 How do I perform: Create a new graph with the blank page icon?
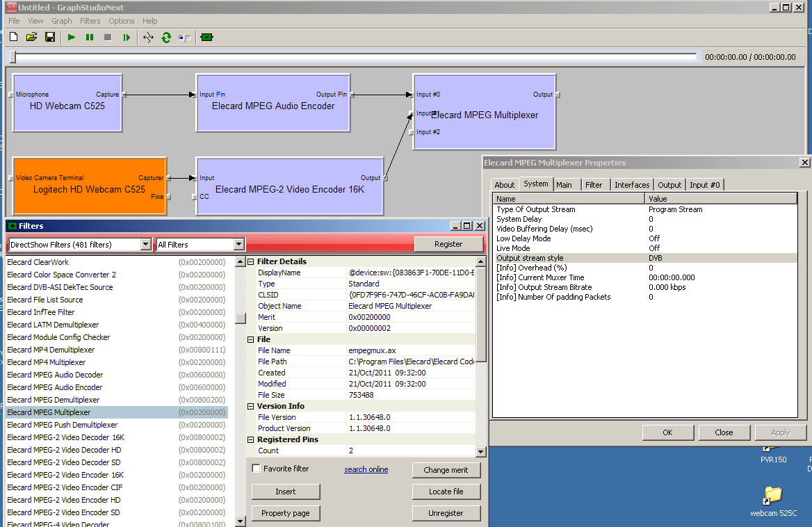tap(14, 38)
